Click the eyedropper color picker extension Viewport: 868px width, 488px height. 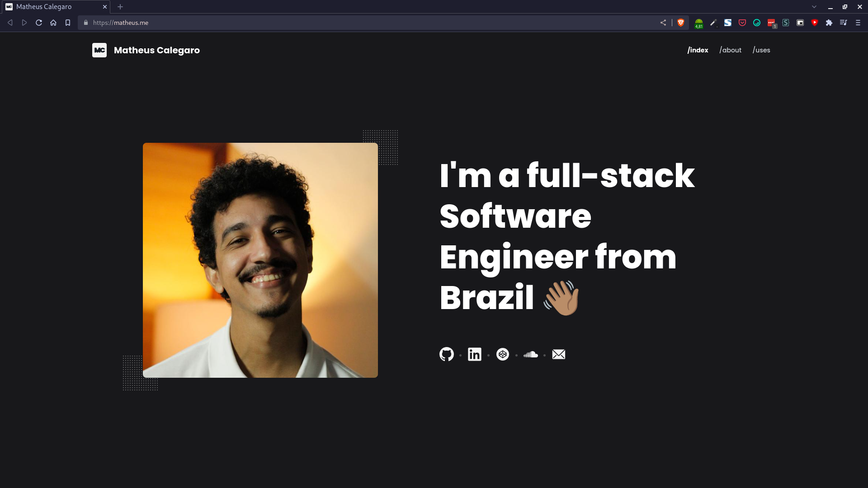tap(713, 23)
